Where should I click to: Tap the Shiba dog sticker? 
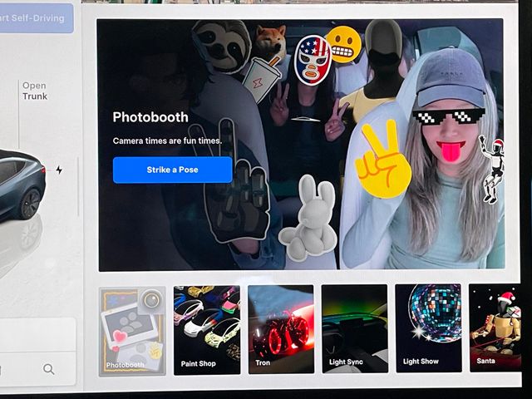tap(270, 42)
